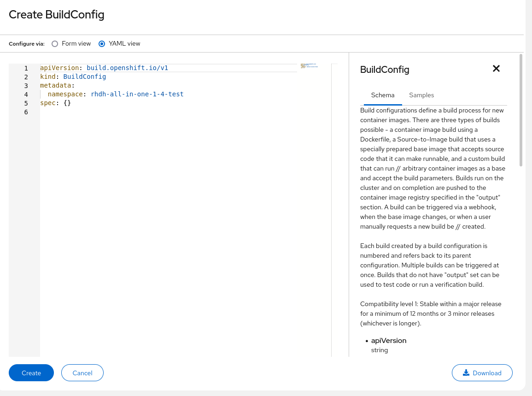The height and width of the screenshot is (396, 532).
Task: Select the Form view radio button
Action: (x=55, y=44)
